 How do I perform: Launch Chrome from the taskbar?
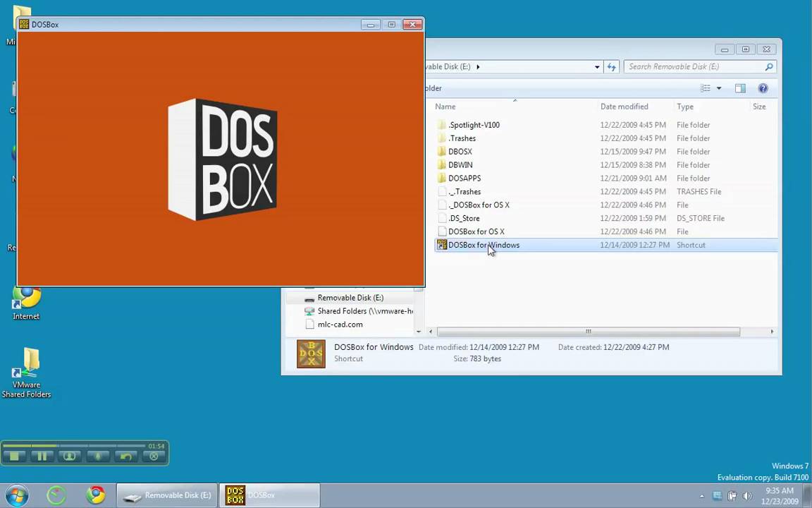tap(95, 495)
